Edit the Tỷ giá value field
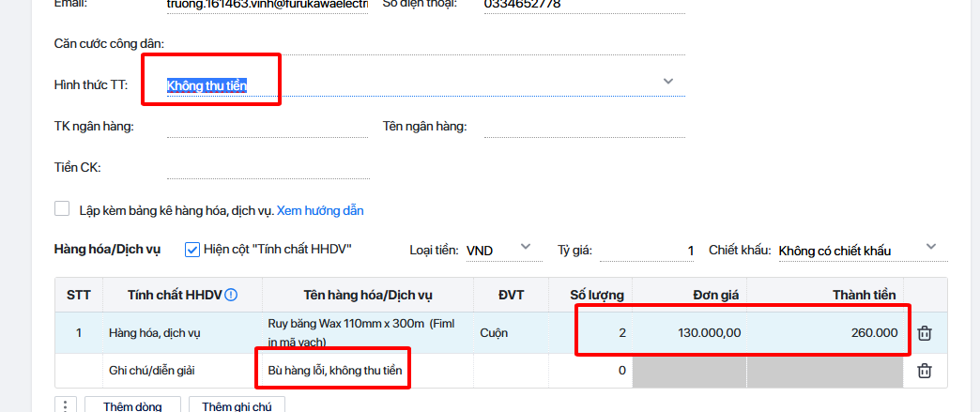980x412 pixels. tap(648, 251)
